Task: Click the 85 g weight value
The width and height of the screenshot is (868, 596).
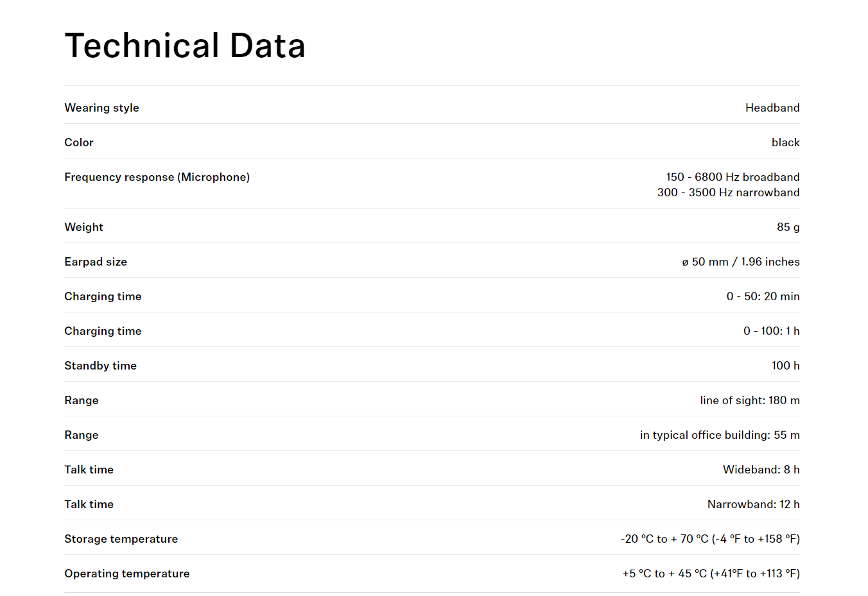Action: point(788,227)
